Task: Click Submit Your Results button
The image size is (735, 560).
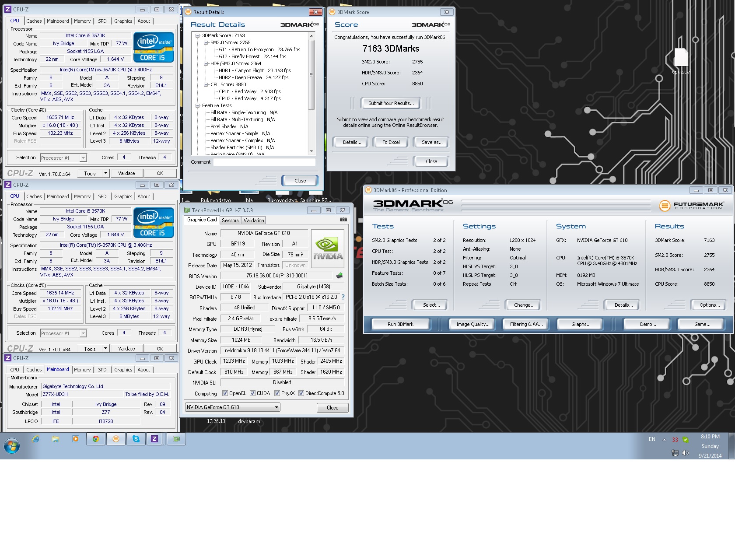Action: [391, 103]
